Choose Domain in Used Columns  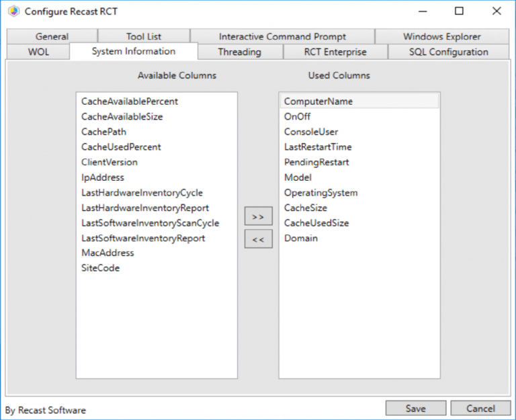(359, 238)
